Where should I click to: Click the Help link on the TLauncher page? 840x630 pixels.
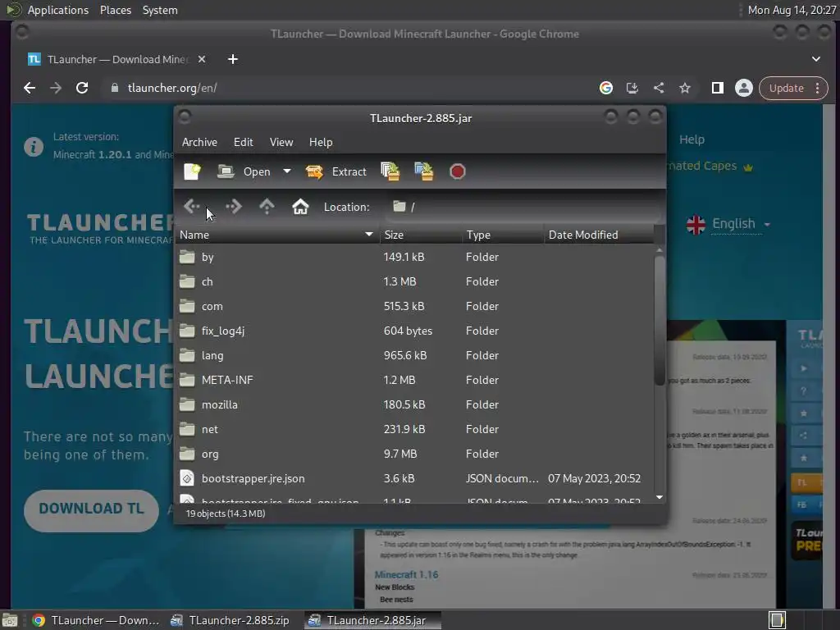coord(692,139)
